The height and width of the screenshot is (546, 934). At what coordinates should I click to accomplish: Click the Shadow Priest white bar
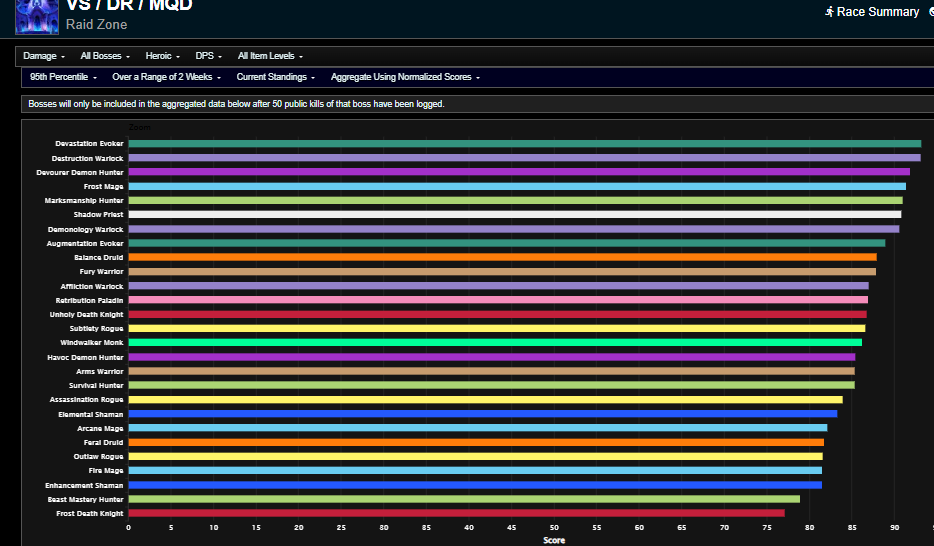515,214
